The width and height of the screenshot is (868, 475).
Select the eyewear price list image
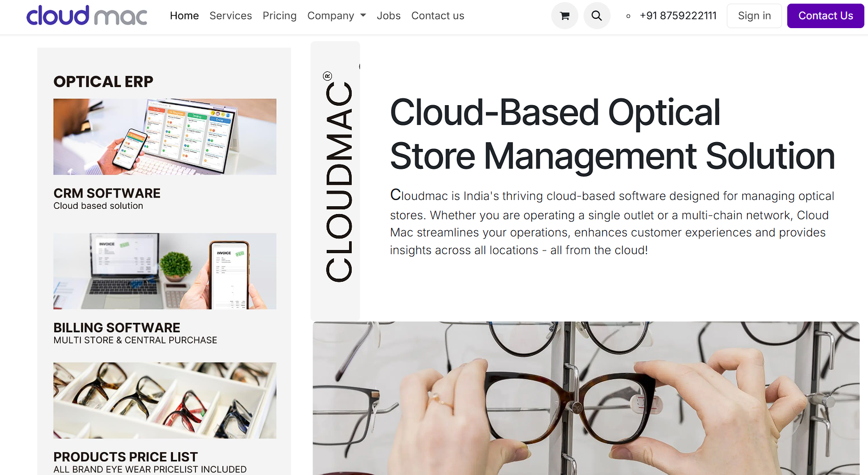(x=165, y=400)
